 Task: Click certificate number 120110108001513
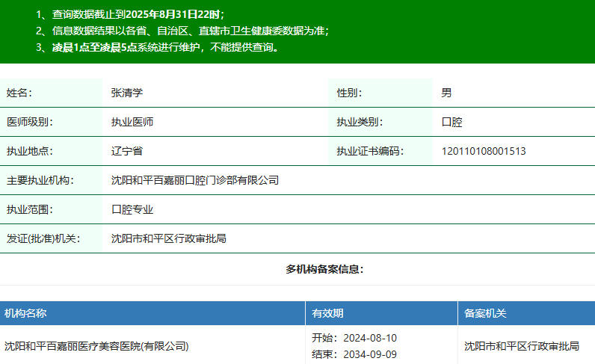(484, 151)
